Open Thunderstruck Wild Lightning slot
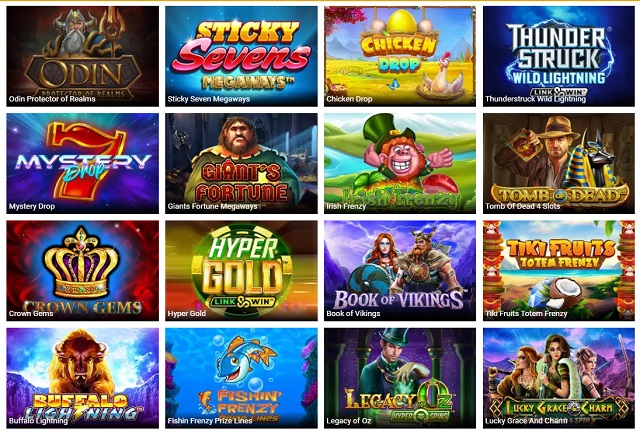Image resolution: width=640 pixels, height=435 pixels. (x=559, y=56)
